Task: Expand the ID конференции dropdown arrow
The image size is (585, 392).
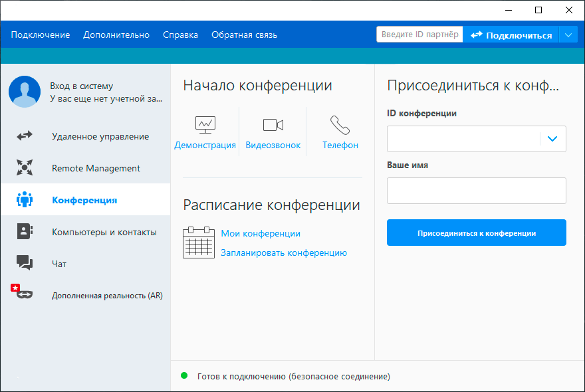Action: click(552, 139)
